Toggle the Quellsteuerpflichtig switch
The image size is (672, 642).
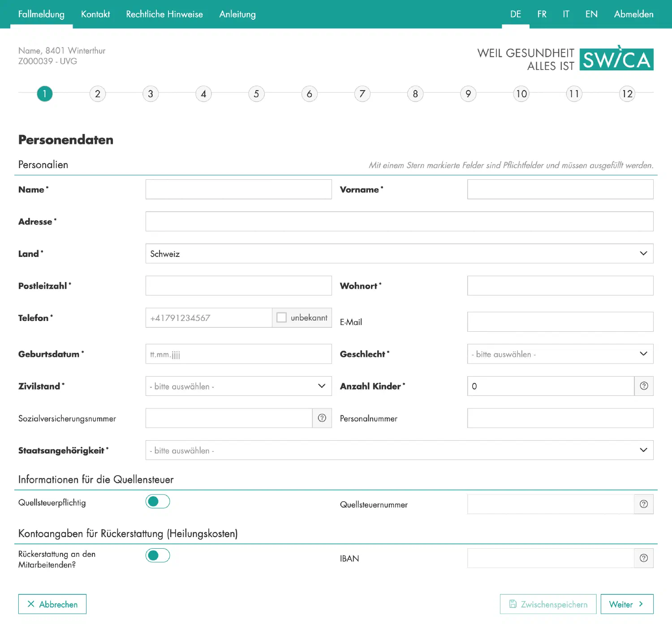click(158, 502)
